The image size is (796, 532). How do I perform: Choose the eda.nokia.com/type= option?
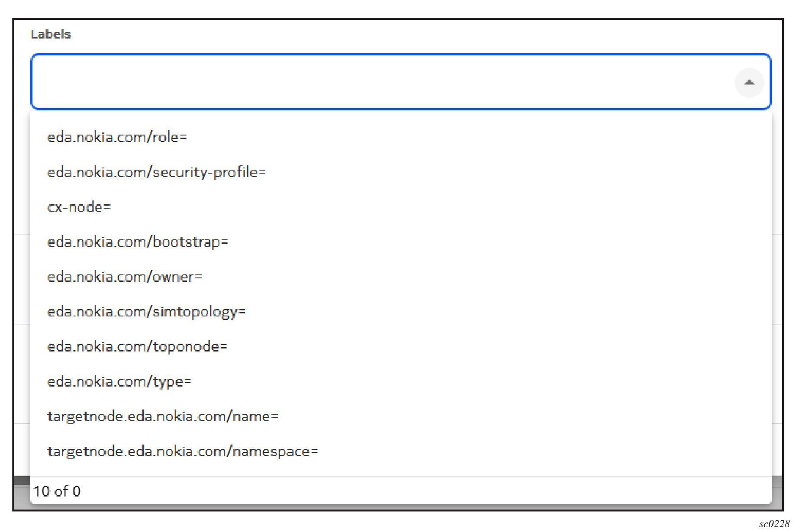pyautogui.click(x=119, y=382)
